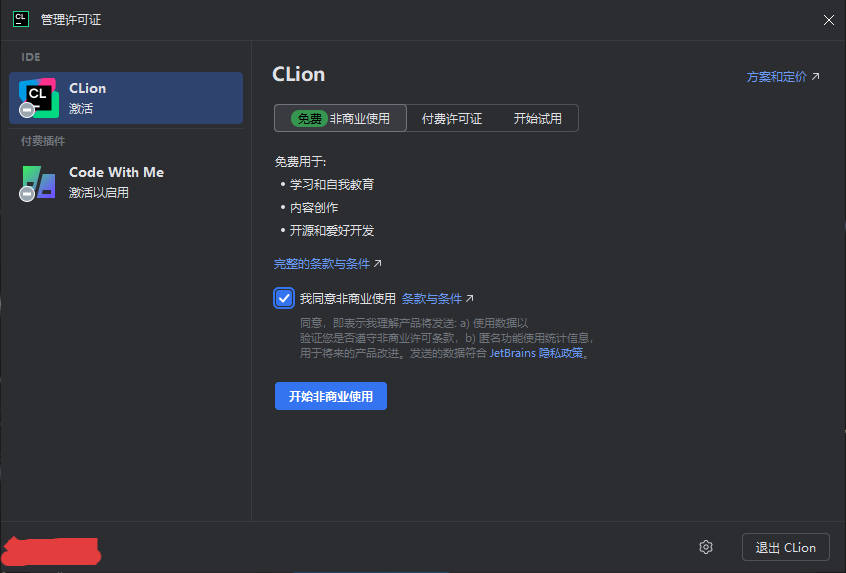Switch to the 免费 非商业使用 tab

click(x=340, y=118)
